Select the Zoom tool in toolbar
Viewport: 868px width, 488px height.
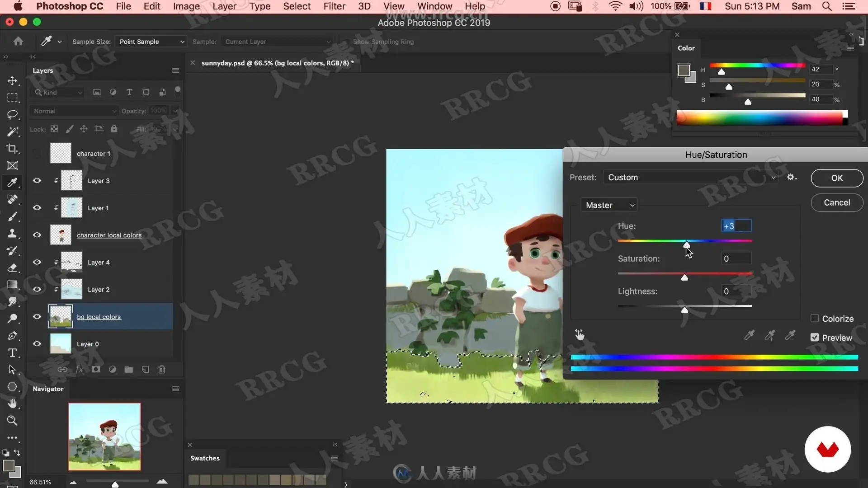[12, 421]
